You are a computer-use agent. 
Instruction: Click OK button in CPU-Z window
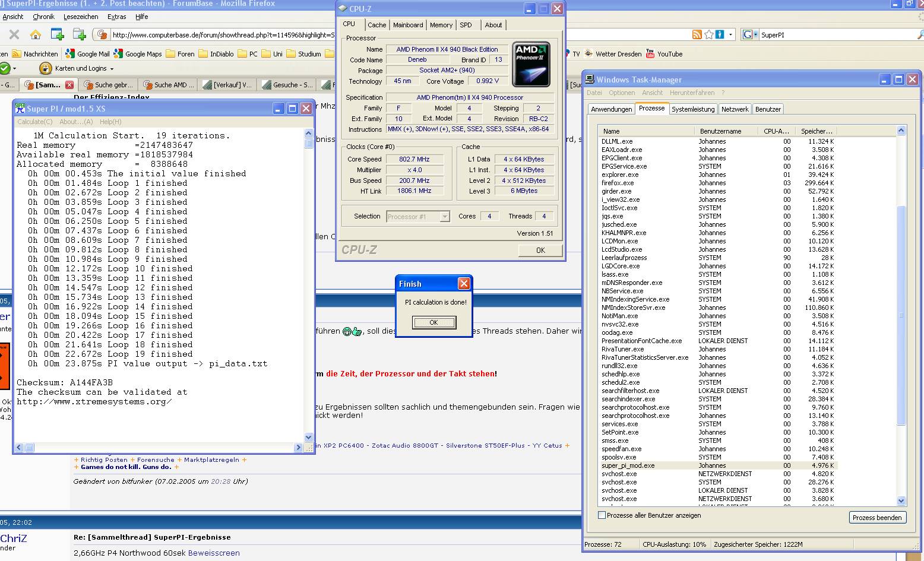click(540, 251)
